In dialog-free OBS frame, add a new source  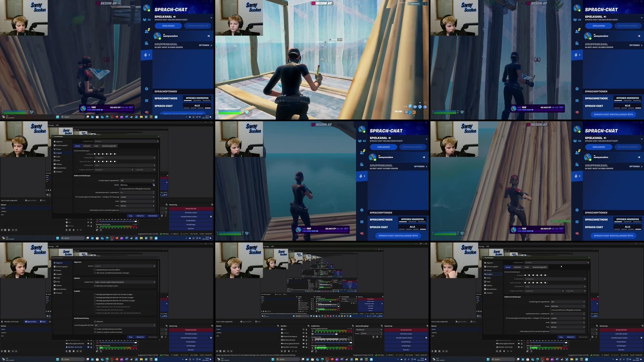click(x=281, y=351)
